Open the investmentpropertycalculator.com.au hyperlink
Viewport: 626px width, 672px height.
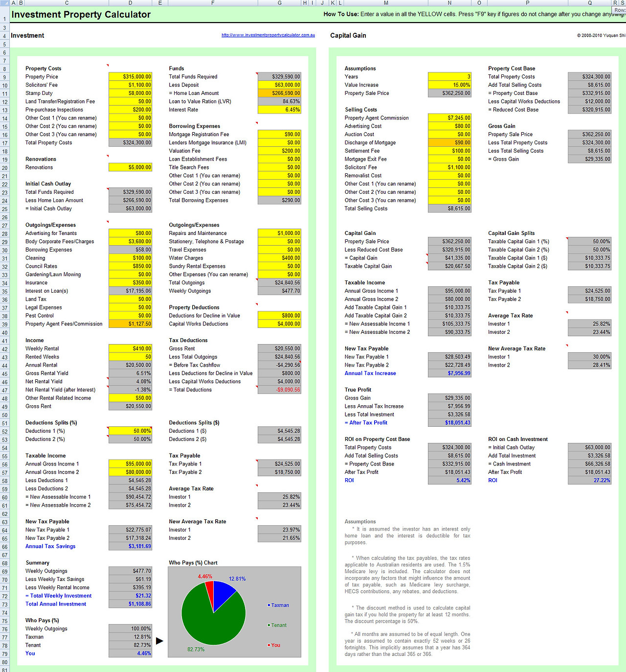coord(268,35)
